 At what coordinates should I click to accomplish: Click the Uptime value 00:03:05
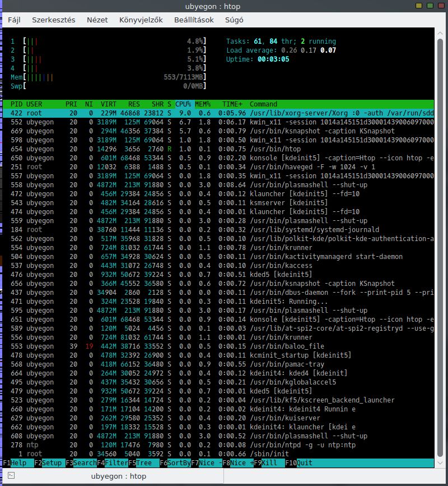[x=273, y=59]
